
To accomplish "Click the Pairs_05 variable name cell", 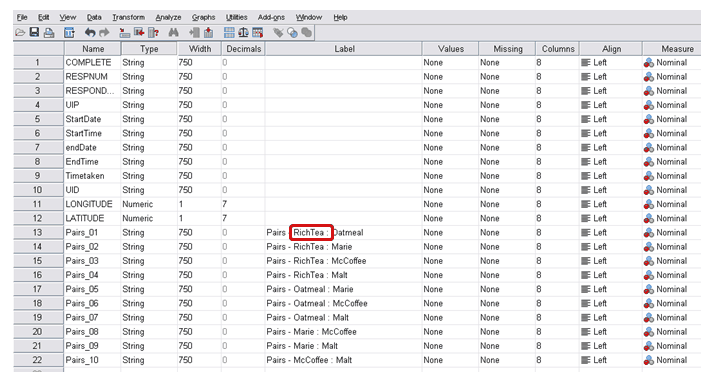I will (92, 289).
